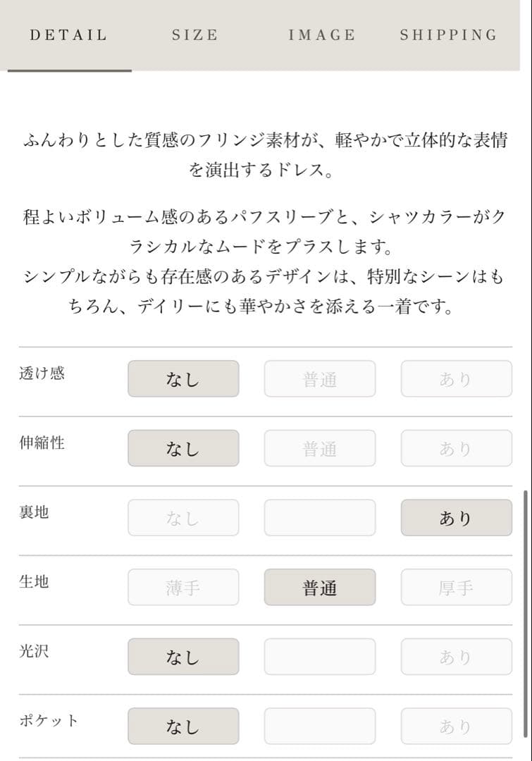Choose 薄手 for 生地
Image resolution: width=532 pixels, height=761 pixels.
(x=183, y=588)
